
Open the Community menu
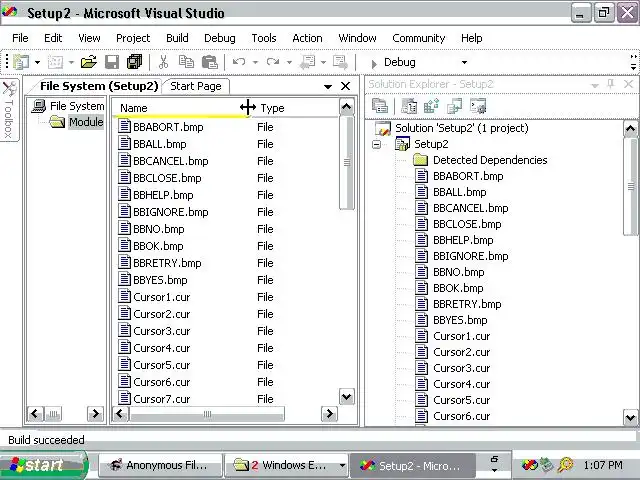[x=418, y=38]
